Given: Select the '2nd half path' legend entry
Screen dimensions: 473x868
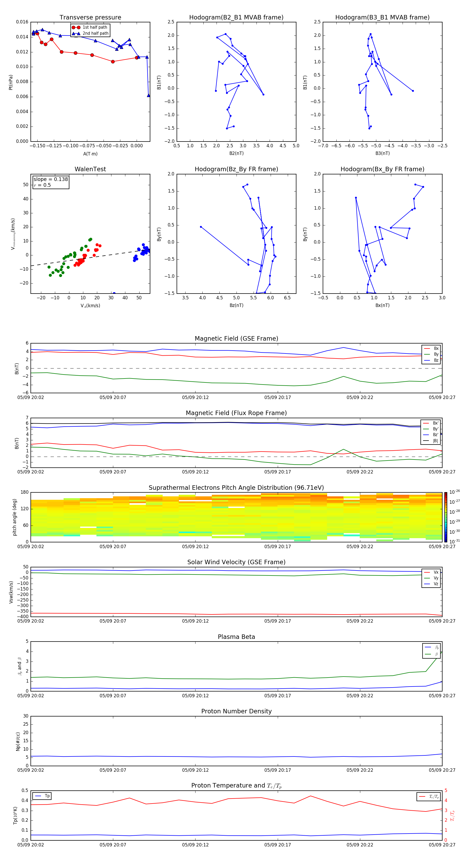Looking at the screenshot, I should tap(90, 33).
